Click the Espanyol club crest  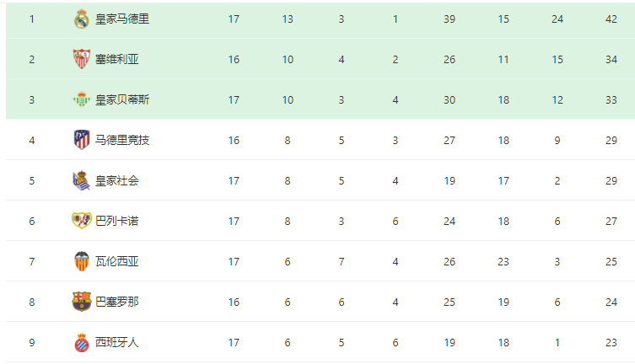[x=82, y=343]
